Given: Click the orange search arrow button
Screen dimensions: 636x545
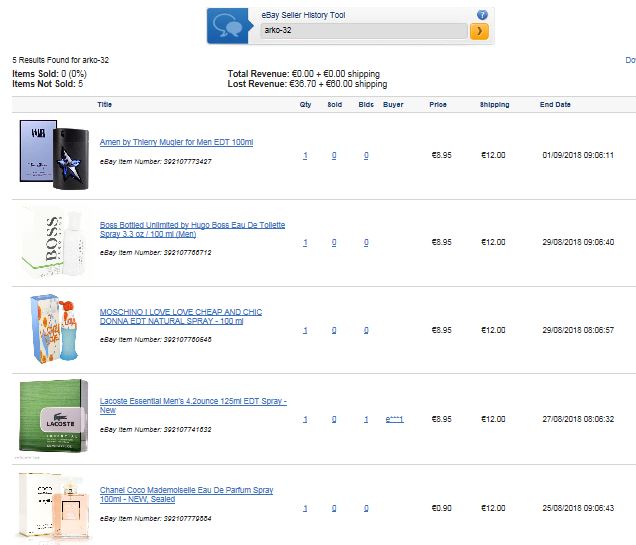Looking at the screenshot, I should [x=479, y=31].
